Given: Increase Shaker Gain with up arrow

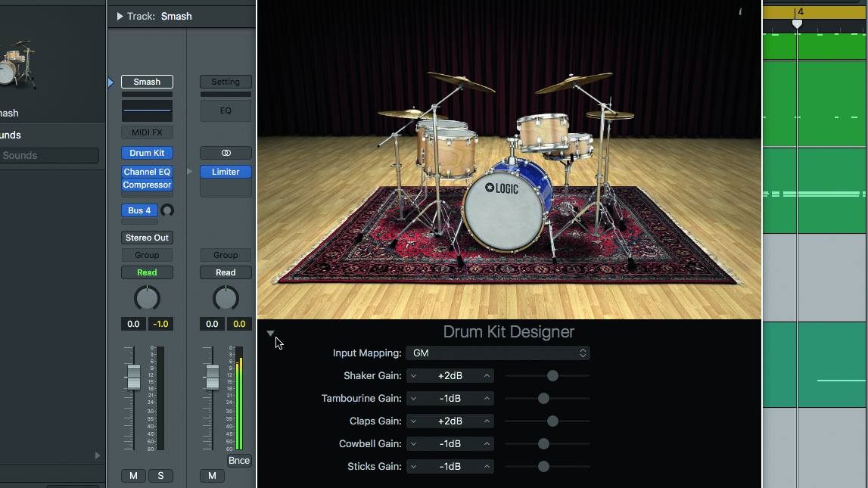Looking at the screenshot, I should 487,376.
